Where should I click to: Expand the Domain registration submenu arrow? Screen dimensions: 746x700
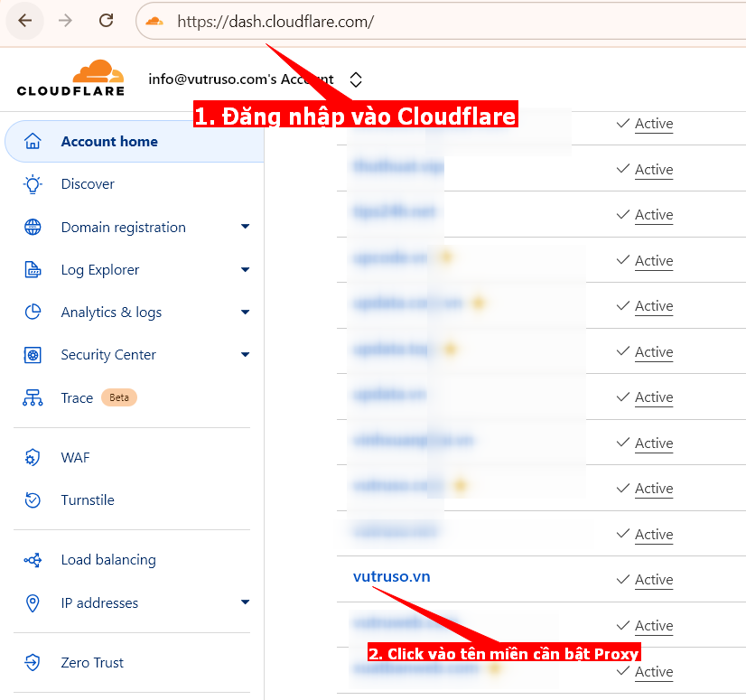click(x=245, y=227)
